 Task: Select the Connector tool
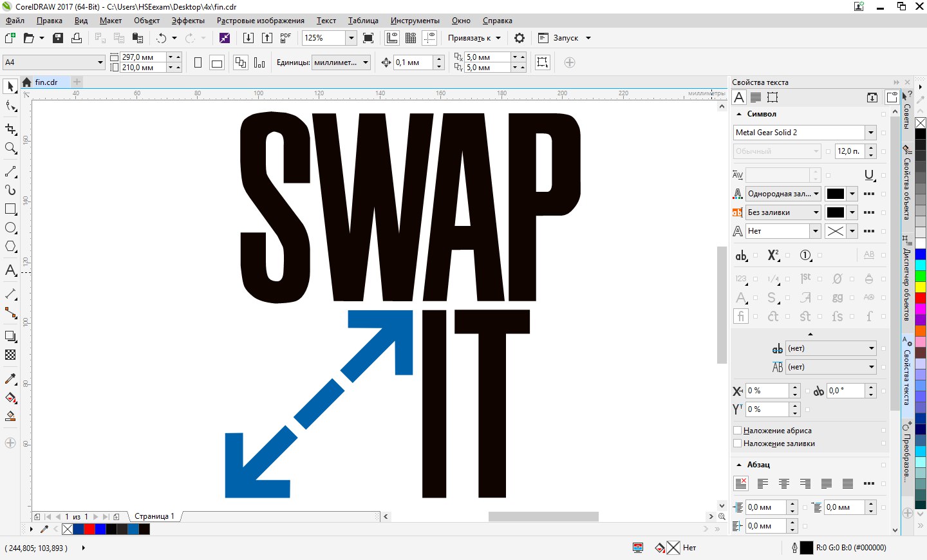click(x=10, y=313)
